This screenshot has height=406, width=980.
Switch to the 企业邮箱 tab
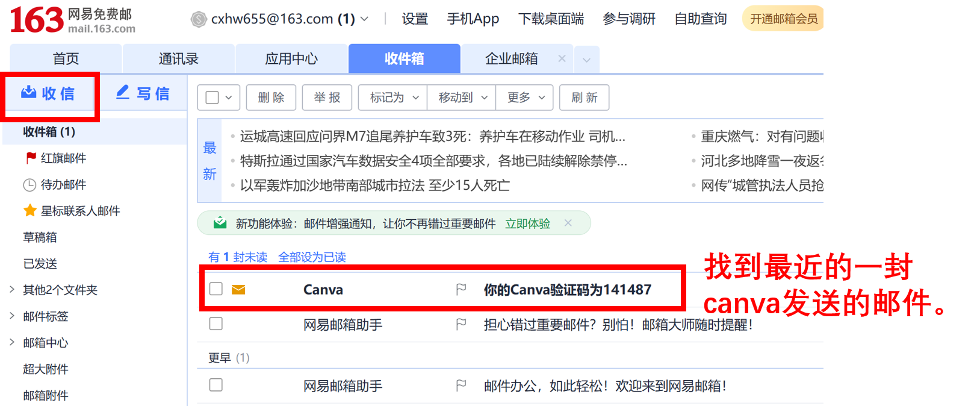point(511,59)
